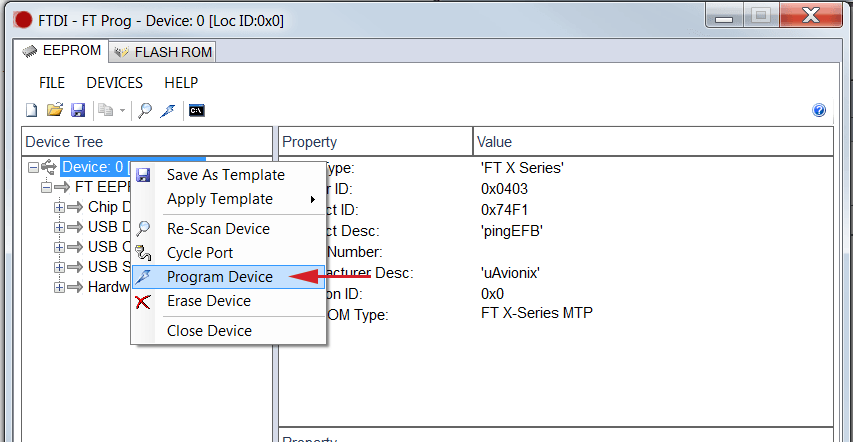Expand the USB Config Descriptor node
This screenshot has width=853, height=442.
pos(59,247)
